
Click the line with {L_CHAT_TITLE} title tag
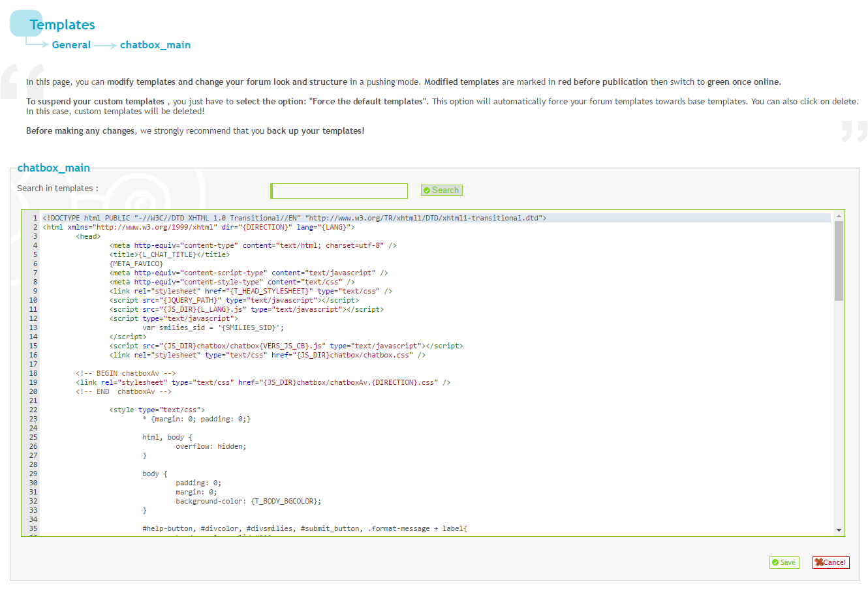click(170, 254)
